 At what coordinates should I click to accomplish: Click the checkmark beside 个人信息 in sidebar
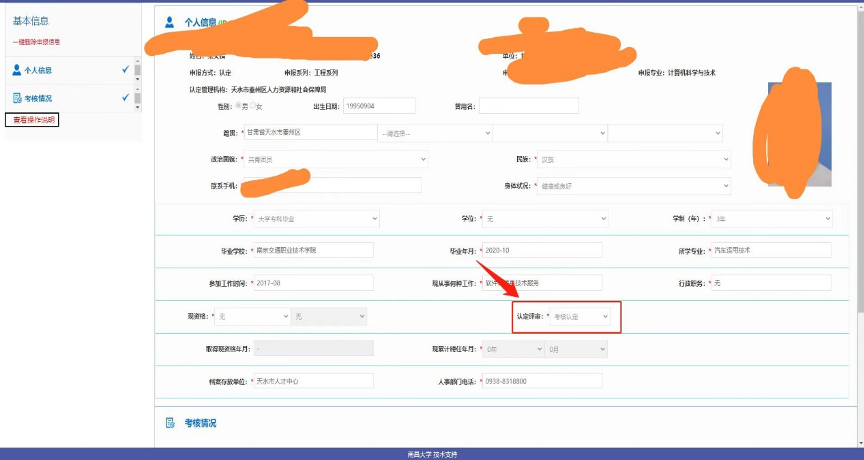click(x=124, y=70)
